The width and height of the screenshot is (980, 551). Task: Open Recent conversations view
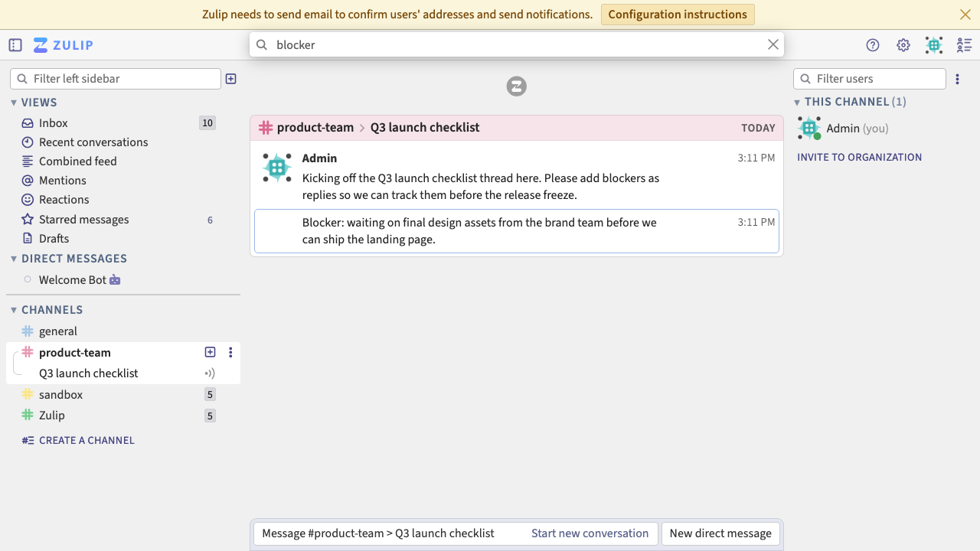[x=93, y=142]
